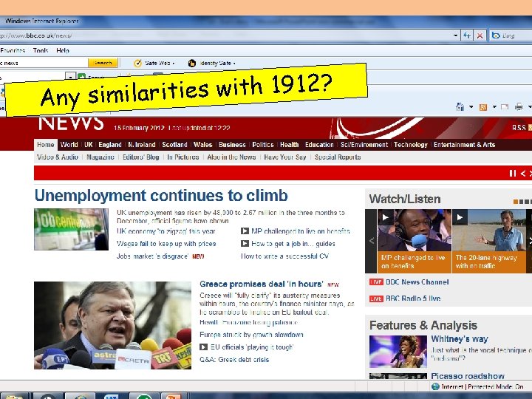The image size is (532, 399).
Task: Click the Safe Web checkmark icon
Action: (x=137, y=63)
